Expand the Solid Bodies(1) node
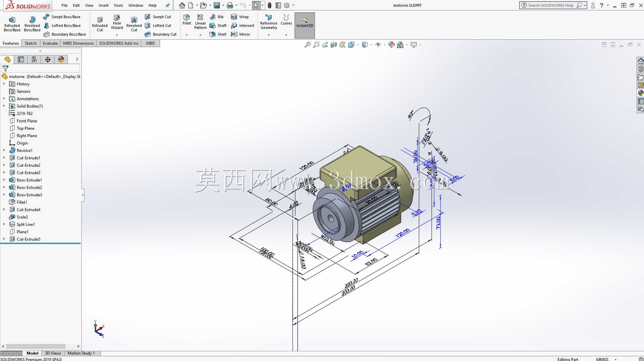 coord(4,106)
